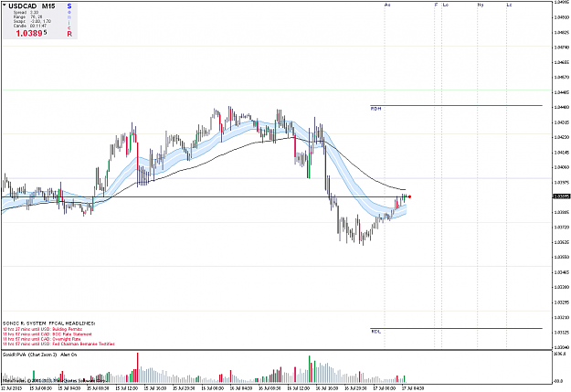
Task: Click the M15 timeframe label
Action: [48, 6]
